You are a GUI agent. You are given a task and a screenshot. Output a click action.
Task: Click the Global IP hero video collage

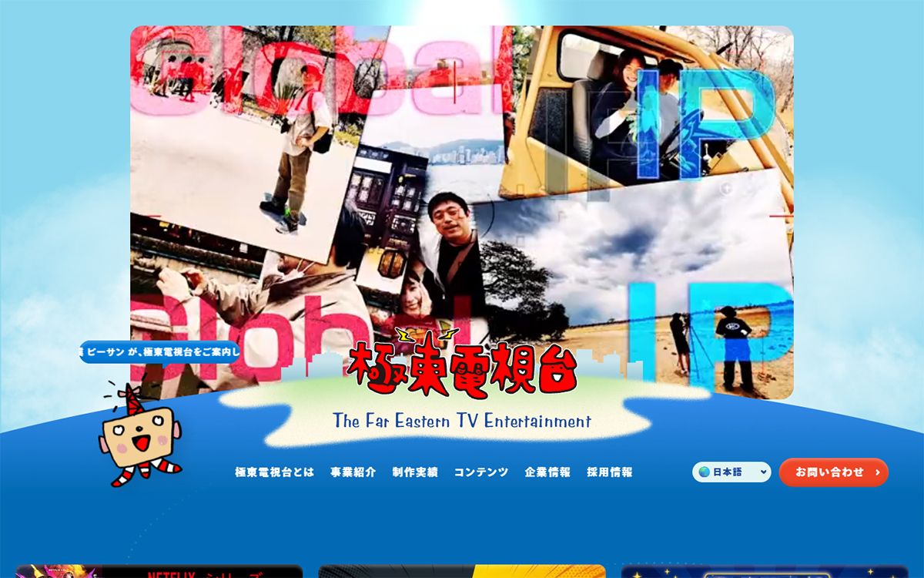pyautogui.click(x=462, y=213)
